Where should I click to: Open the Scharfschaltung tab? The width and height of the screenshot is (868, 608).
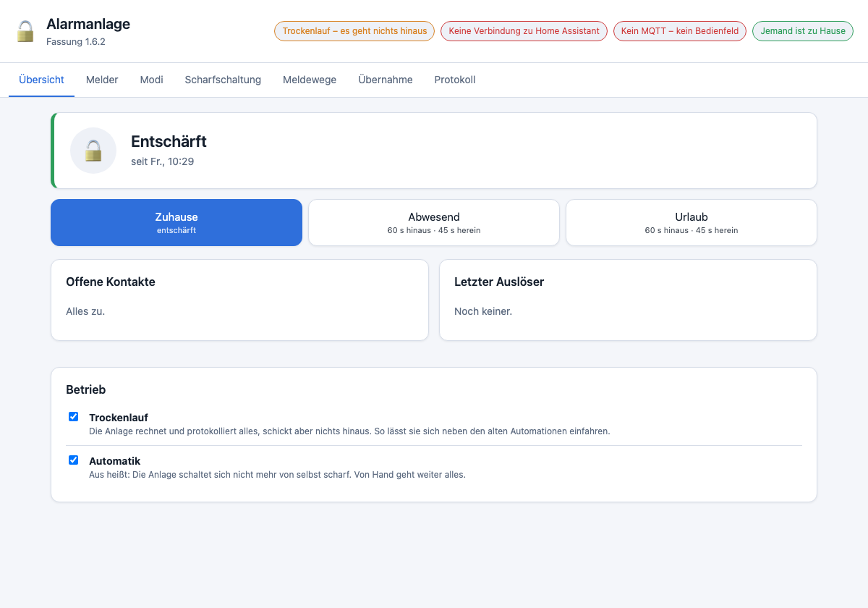tap(223, 80)
